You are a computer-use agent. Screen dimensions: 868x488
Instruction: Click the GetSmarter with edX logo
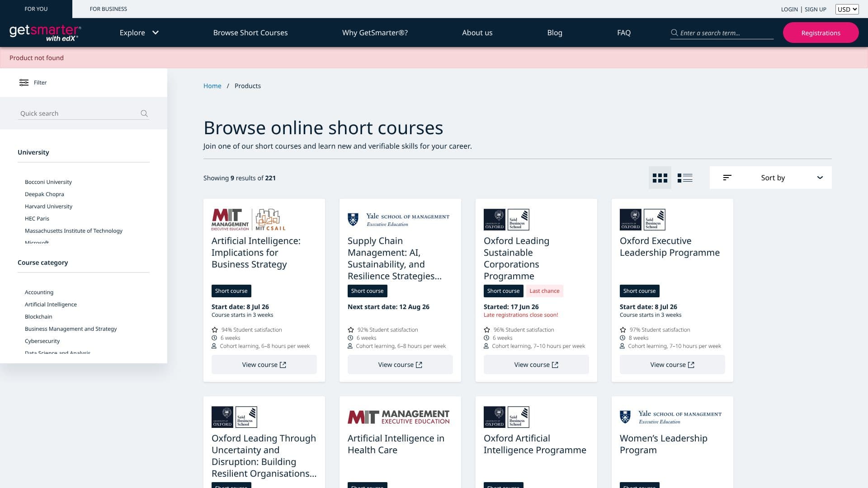coord(45,33)
